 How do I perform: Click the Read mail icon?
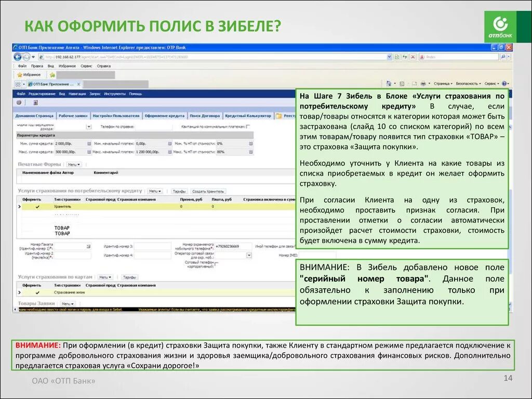(x=414, y=84)
